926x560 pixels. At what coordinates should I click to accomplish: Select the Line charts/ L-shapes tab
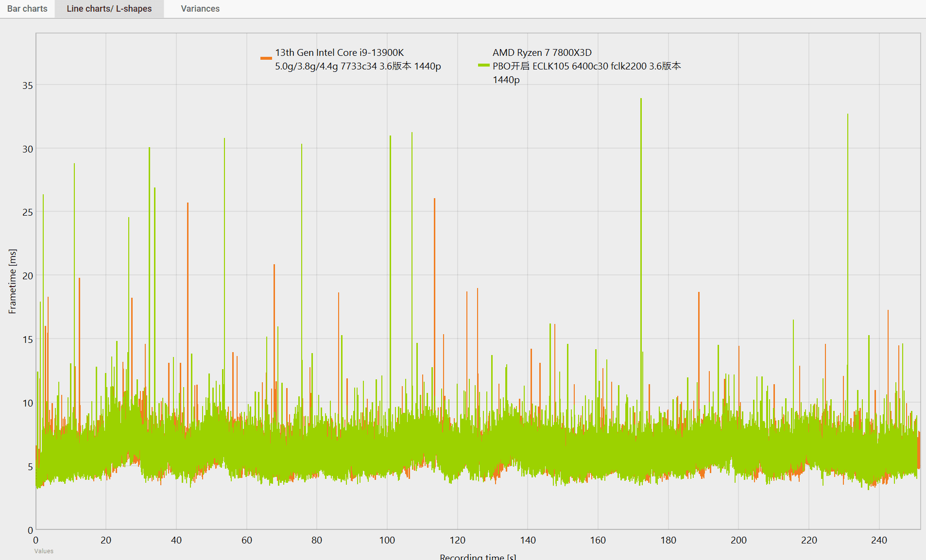(109, 9)
